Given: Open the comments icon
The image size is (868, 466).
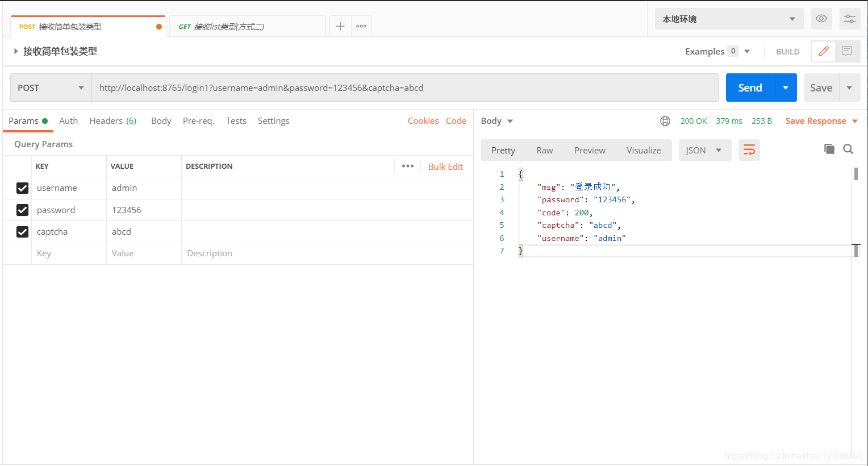Looking at the screenshot, I should click(x=847, y=51).
